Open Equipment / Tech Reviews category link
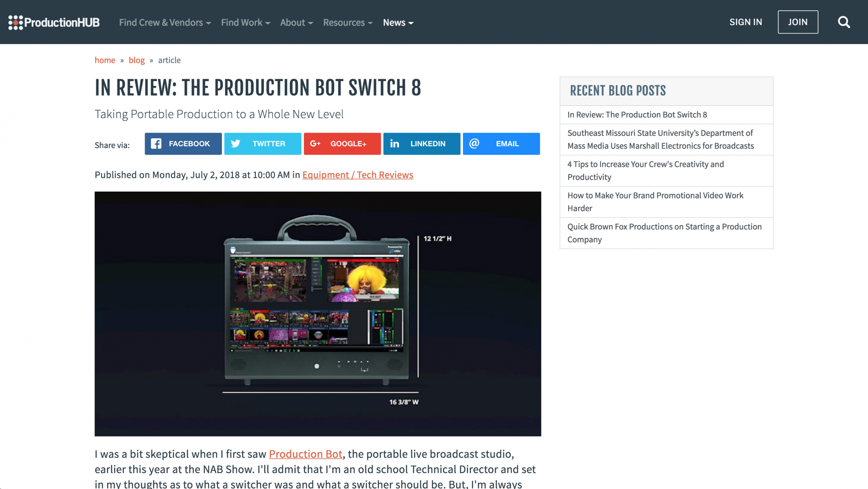The width and height of the screenshot is (868, 489). [357, 175]
